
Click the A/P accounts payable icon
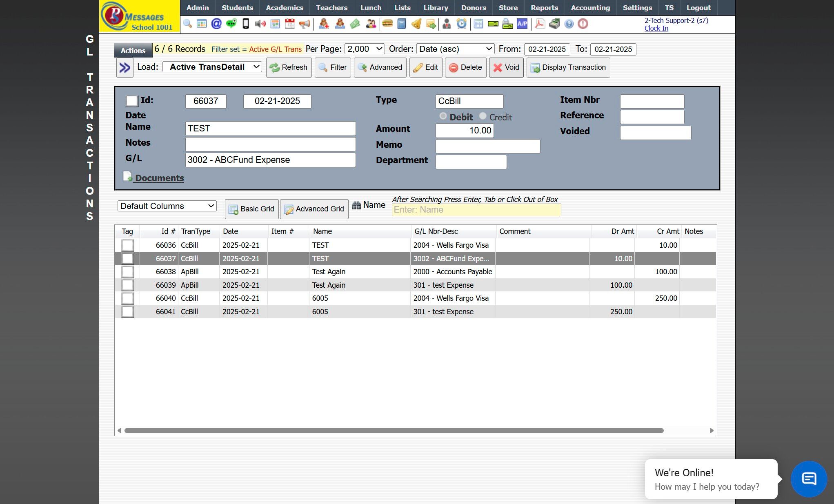(x=522, y=24)
